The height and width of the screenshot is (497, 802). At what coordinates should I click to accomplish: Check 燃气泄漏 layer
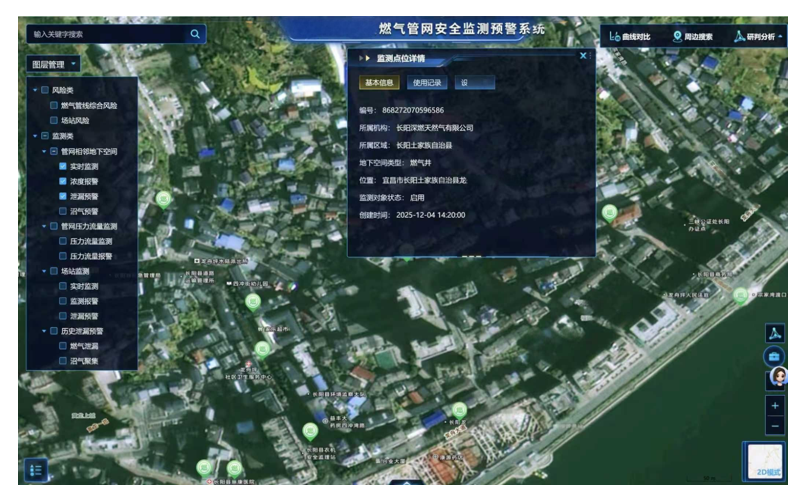pyautogui.click(x=63, y=346)
